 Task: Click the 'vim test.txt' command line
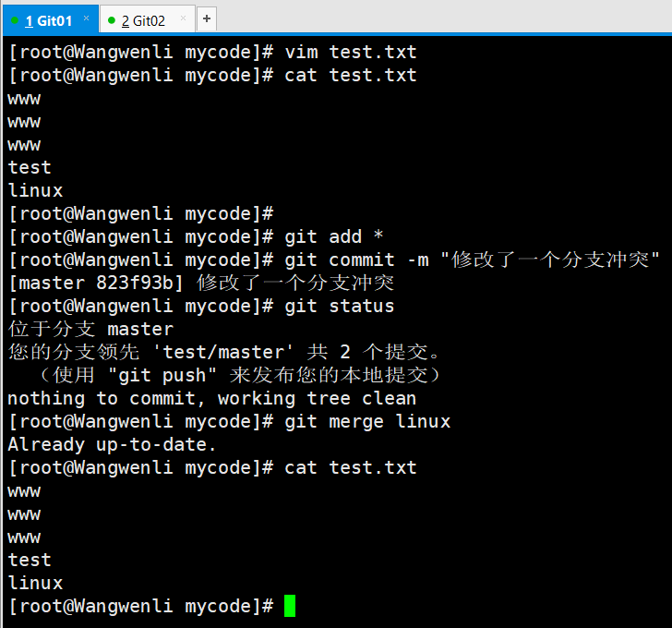point(212,53)
